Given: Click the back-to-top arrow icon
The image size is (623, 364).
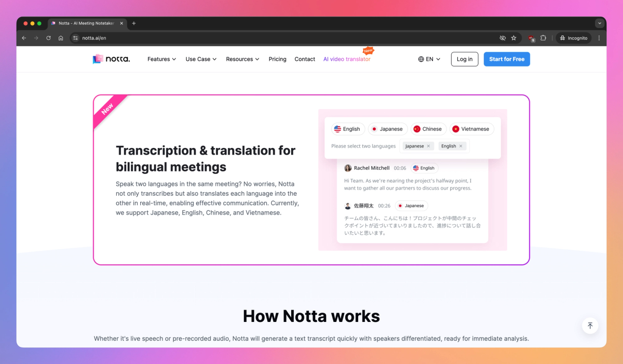Looking at the screenshot, I should pyautogui.click(x=590, y=326).
